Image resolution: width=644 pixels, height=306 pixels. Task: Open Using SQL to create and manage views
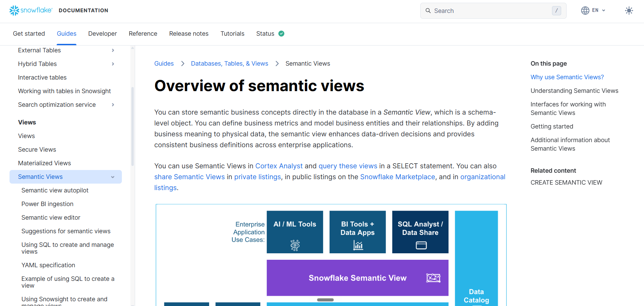[68, 248]
